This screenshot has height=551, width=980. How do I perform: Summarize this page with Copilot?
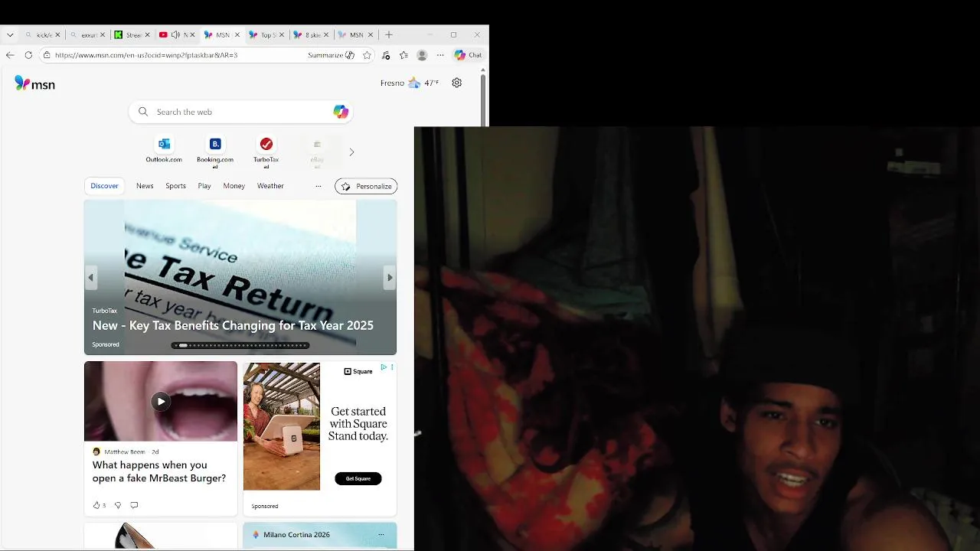click(x=331, y=55)
